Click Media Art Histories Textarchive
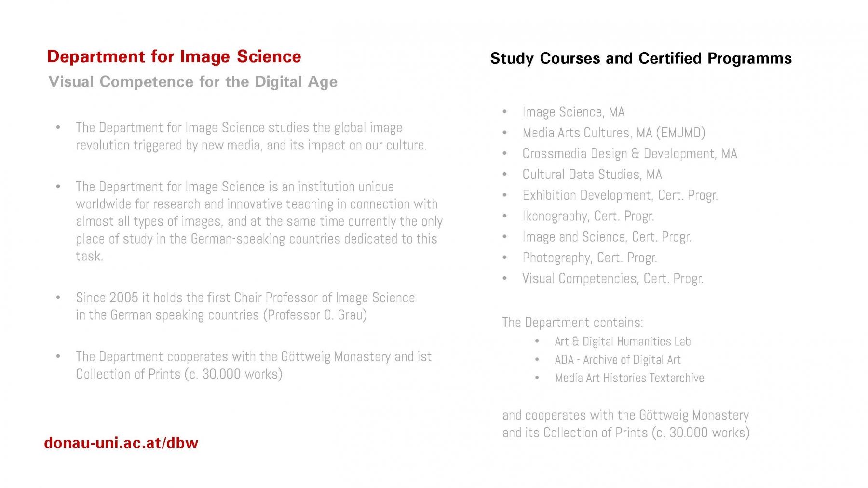The image size is (868, 488). coord(629,378)
